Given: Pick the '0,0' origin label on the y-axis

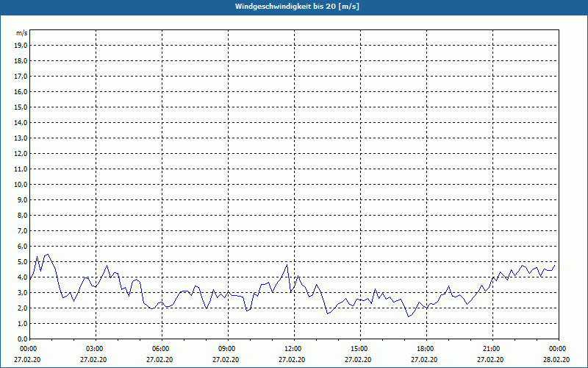Looking at the screenshot, I should 23,339.
